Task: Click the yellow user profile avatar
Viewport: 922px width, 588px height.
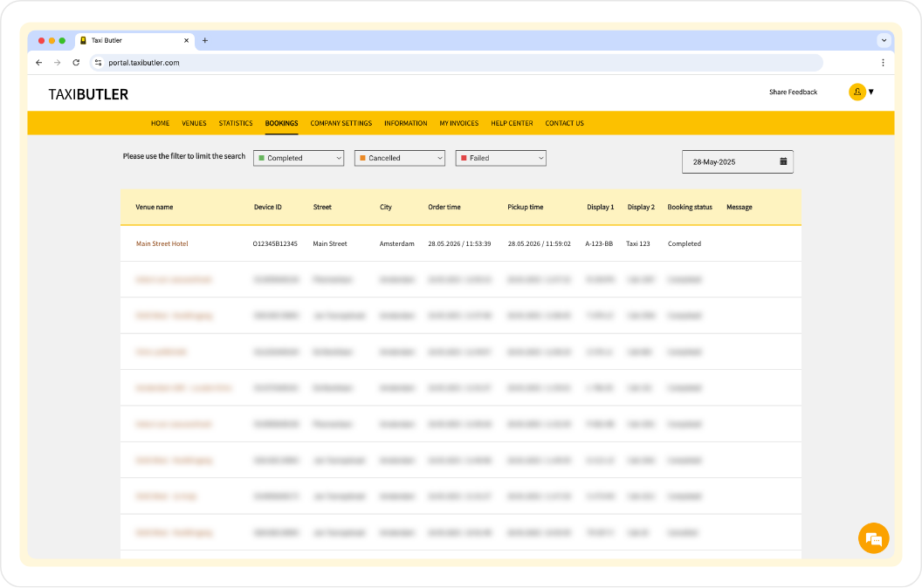Action: click(857, 92)
